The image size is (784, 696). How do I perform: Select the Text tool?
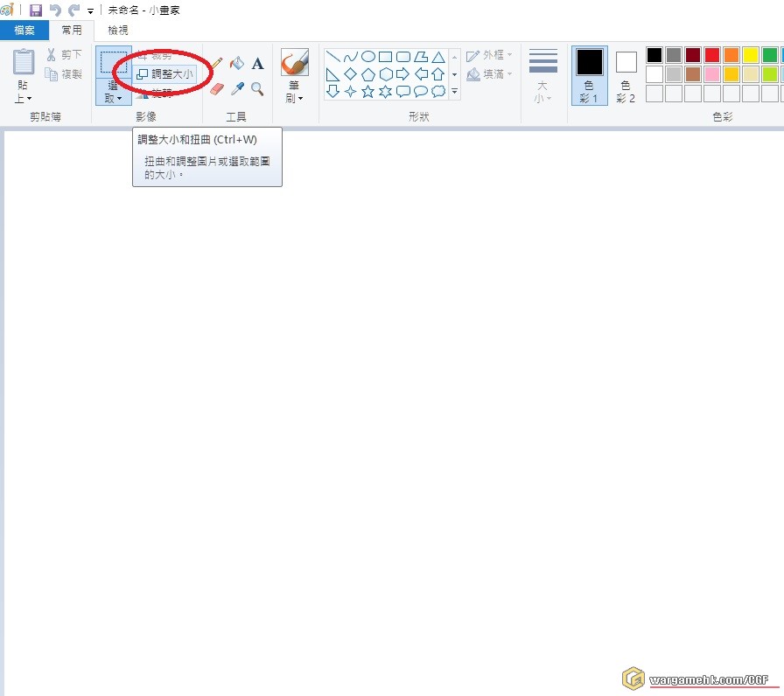(x=257, y=64)
